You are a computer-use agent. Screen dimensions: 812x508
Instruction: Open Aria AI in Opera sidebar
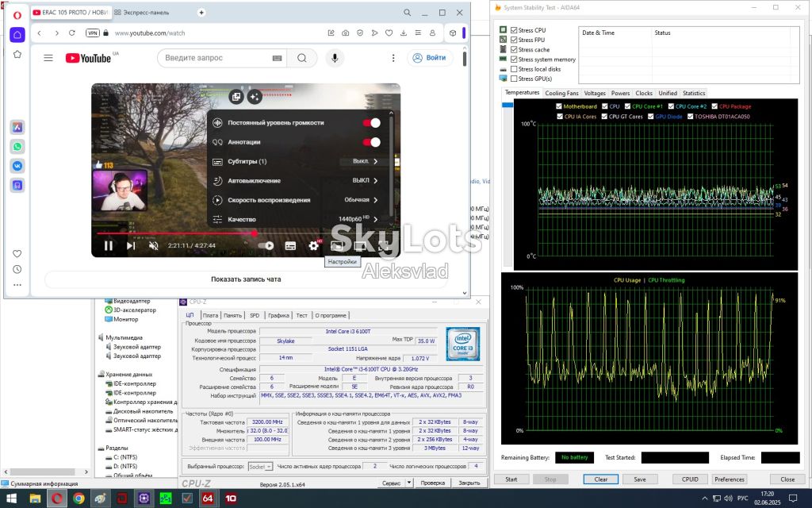click(17, 127)
